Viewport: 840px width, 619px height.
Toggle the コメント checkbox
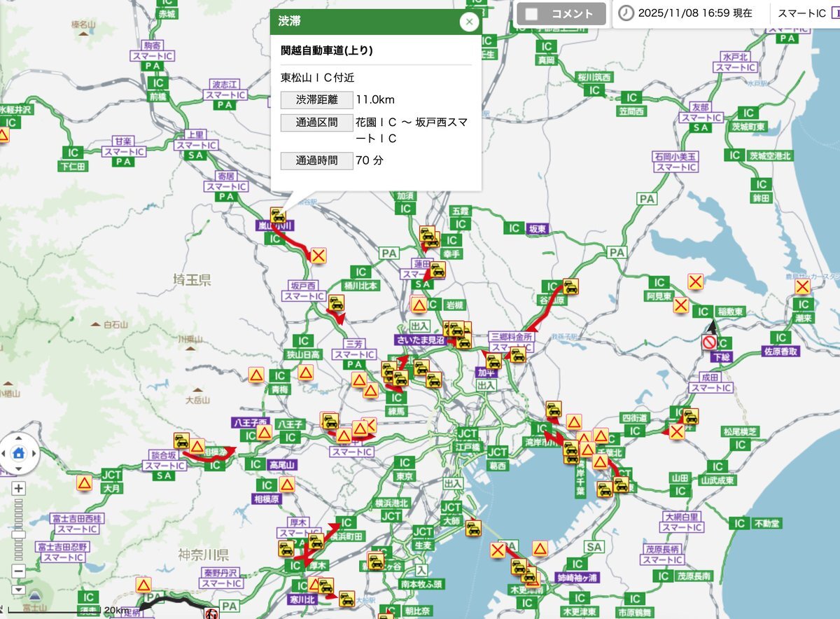coord(532,13)
